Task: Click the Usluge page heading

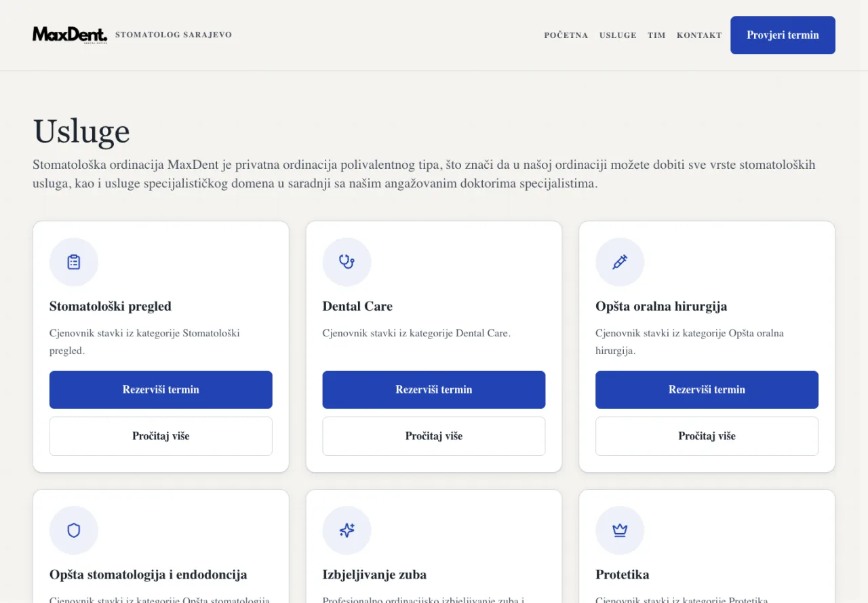Action: tap(81, 131)
